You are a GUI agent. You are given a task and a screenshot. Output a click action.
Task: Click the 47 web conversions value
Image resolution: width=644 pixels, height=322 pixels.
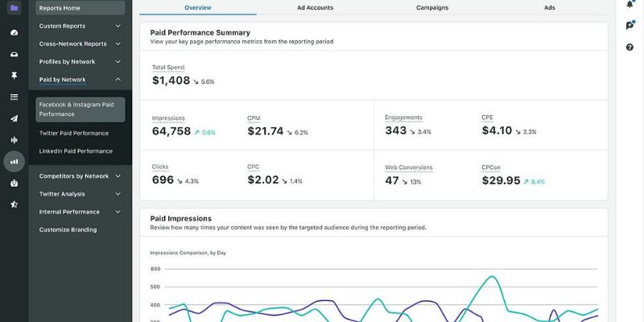pos(392,180)
